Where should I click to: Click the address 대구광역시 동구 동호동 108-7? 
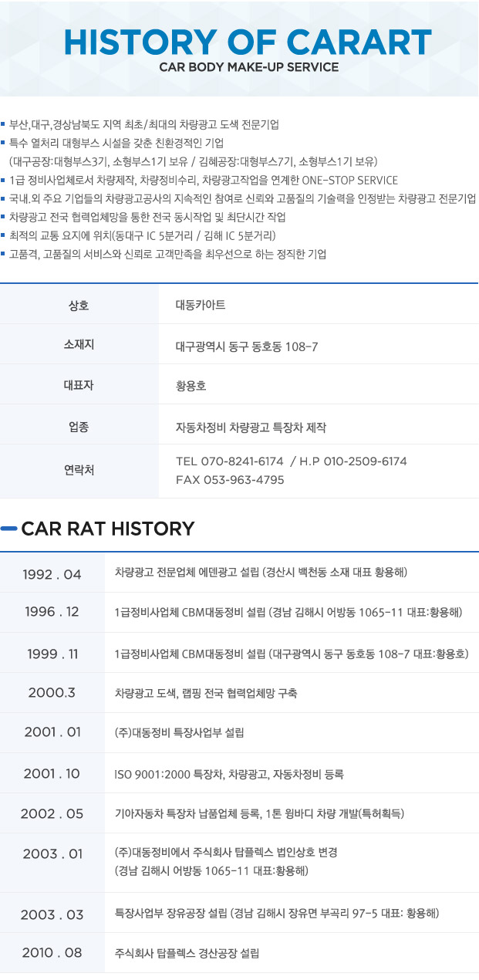tap(247, 346)
